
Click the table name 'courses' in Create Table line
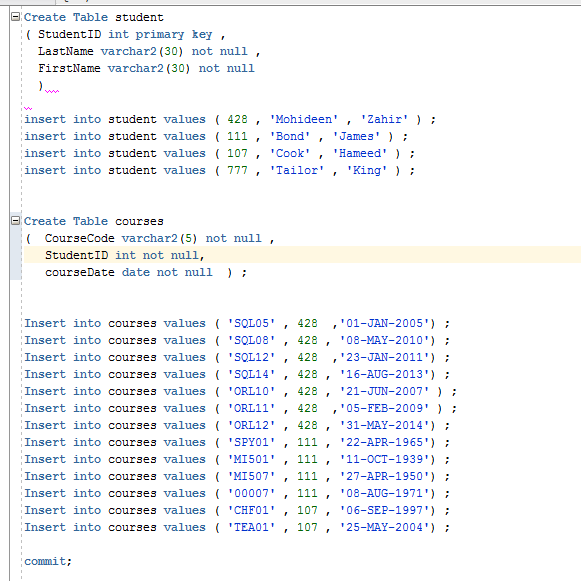pyautogui.click(x=139, y=221)
